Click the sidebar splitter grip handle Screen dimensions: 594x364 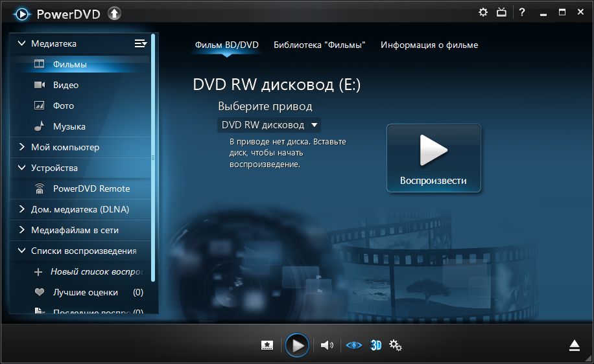[153, 157]
